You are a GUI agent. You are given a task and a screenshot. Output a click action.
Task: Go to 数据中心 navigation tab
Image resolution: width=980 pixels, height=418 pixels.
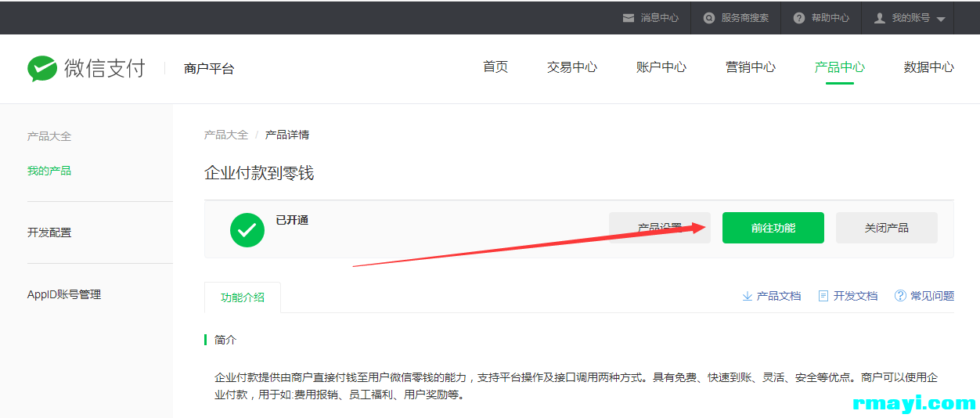[929, 67]
